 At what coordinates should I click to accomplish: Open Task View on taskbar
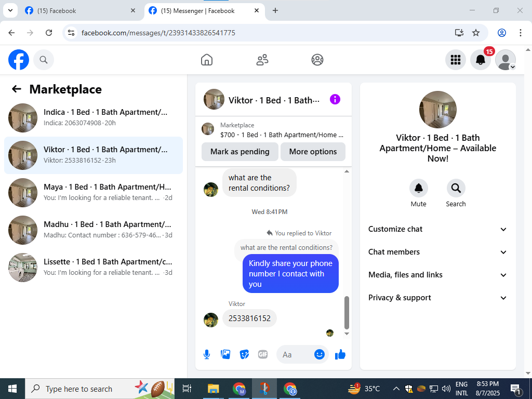187,389
